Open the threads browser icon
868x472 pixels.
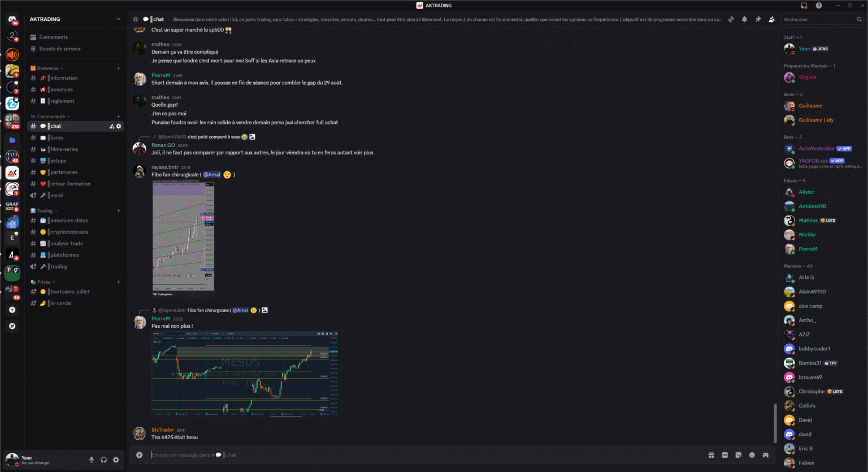tap(731, 19)
